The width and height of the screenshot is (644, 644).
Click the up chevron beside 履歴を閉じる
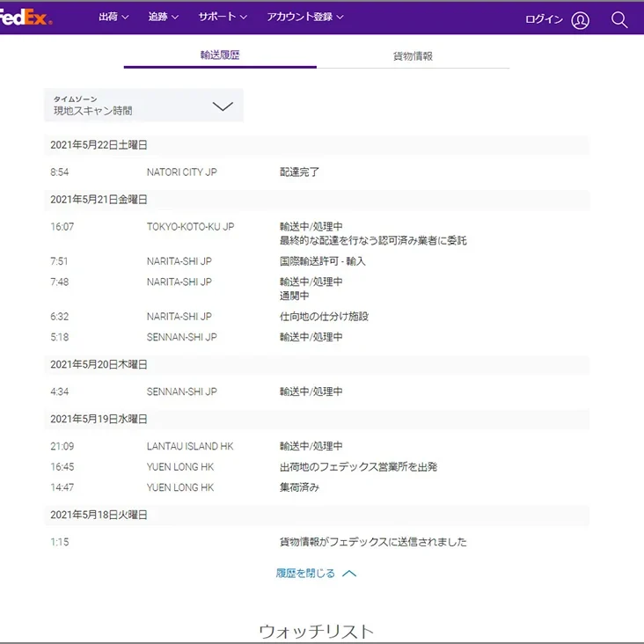tap(349, 574)
